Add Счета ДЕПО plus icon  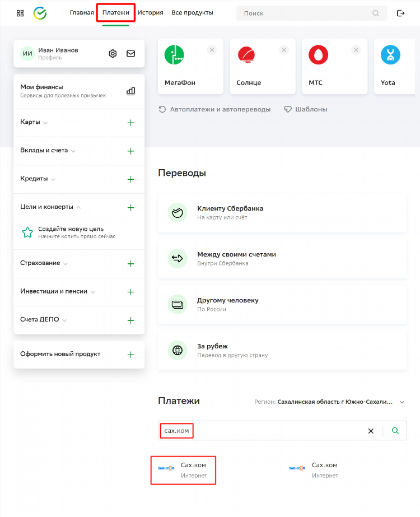point(131,320)
